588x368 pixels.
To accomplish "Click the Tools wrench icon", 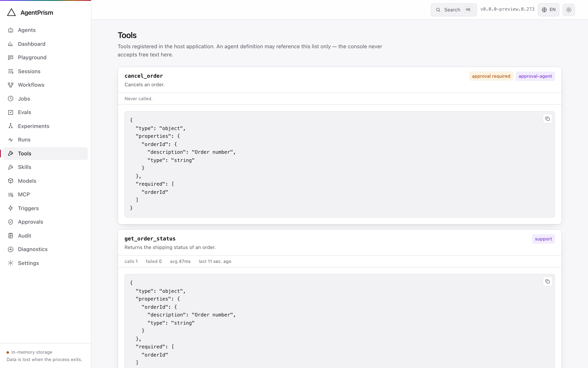I will click(x=10, y=154).
